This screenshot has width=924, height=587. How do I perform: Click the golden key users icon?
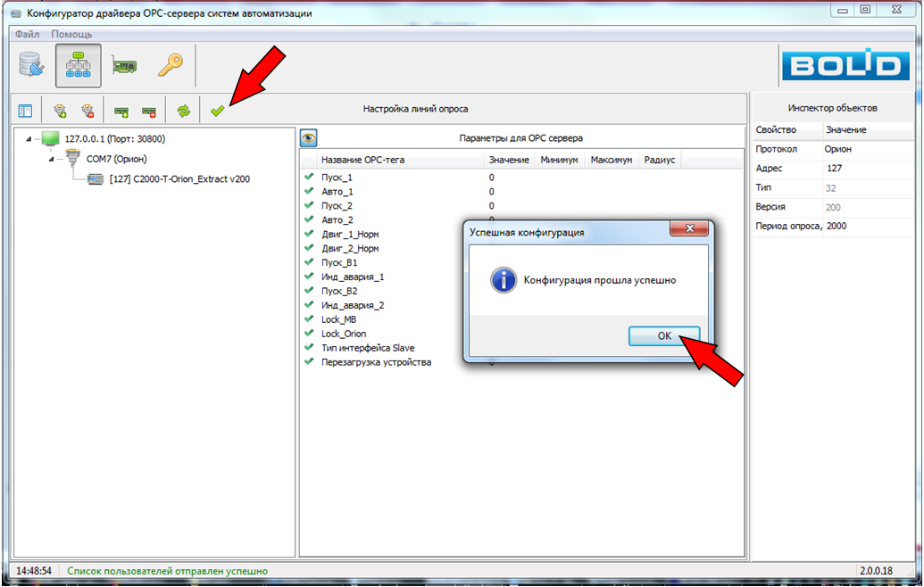(170, 66)
